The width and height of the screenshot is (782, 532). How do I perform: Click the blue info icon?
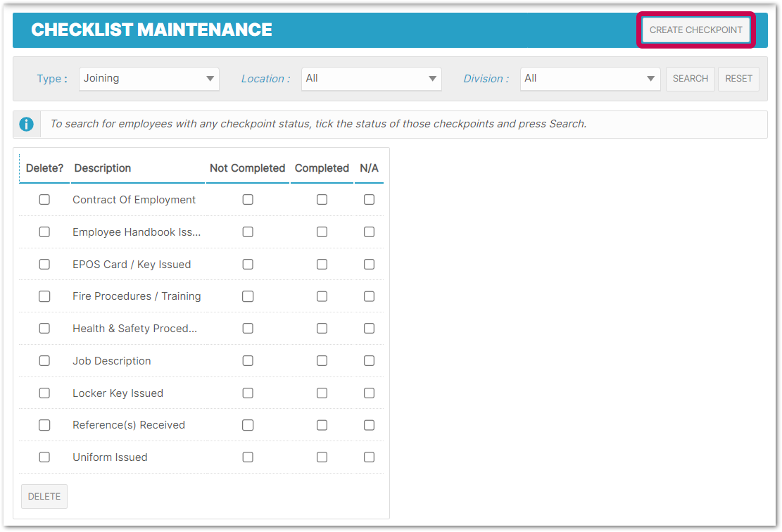pyautogui.click(x=27, y=124)
